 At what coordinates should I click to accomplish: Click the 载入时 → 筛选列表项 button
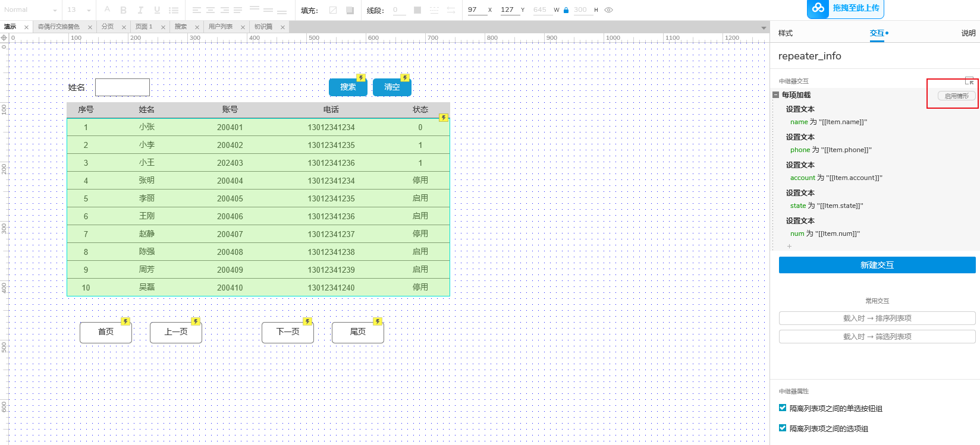(877, 337)
